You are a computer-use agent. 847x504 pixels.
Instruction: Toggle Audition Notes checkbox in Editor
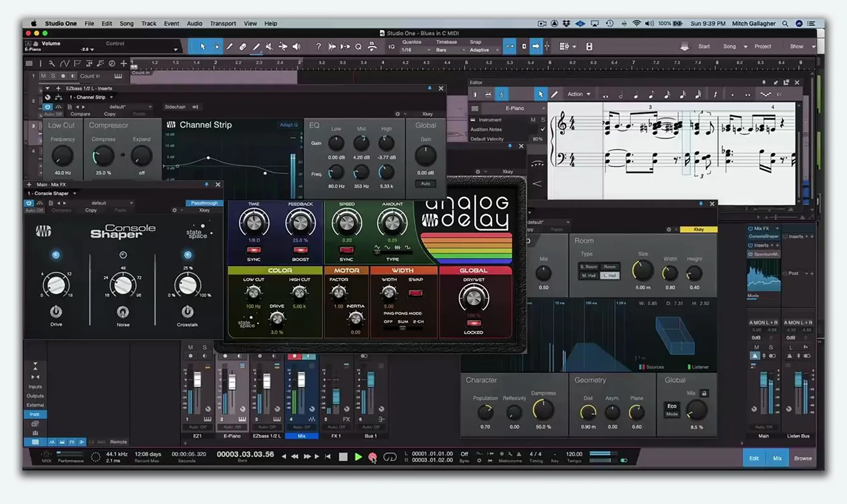pos(543,129)
